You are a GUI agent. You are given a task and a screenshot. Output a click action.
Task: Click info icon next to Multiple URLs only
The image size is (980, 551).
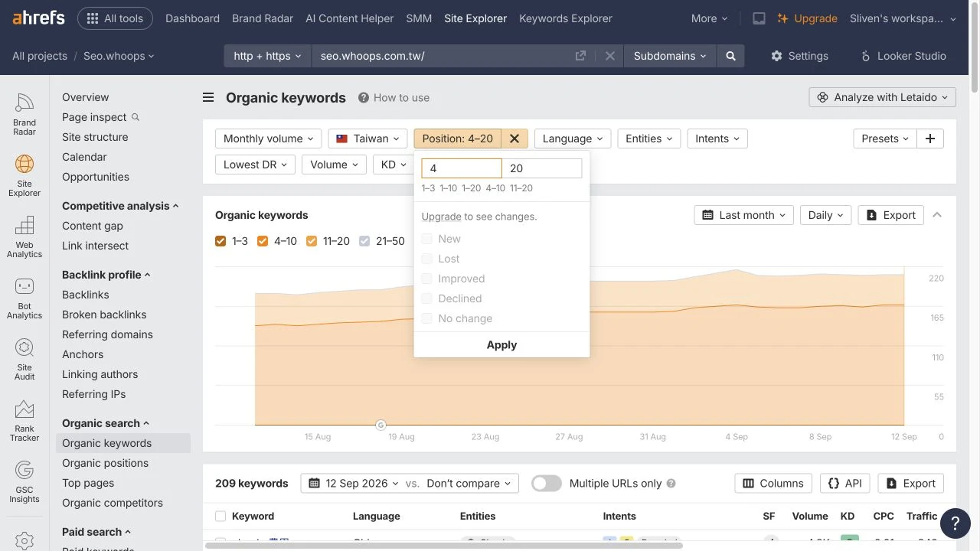coord(671,484)
